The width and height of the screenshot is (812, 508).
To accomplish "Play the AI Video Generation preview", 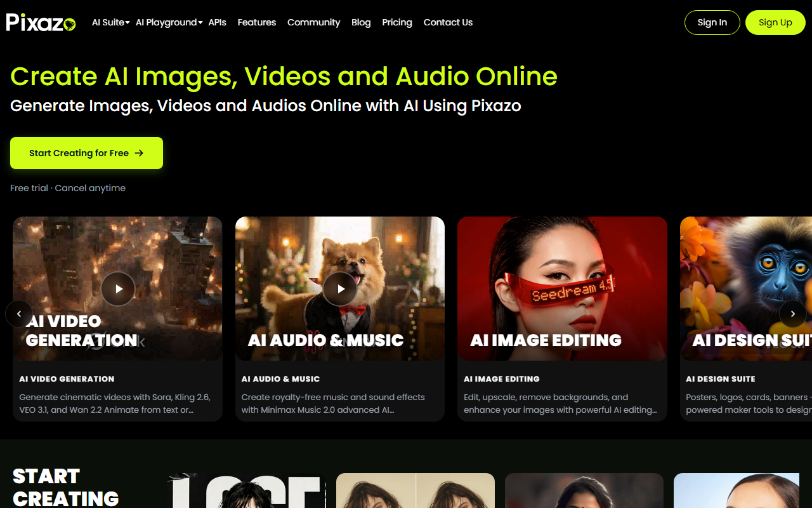I will 118,289.
